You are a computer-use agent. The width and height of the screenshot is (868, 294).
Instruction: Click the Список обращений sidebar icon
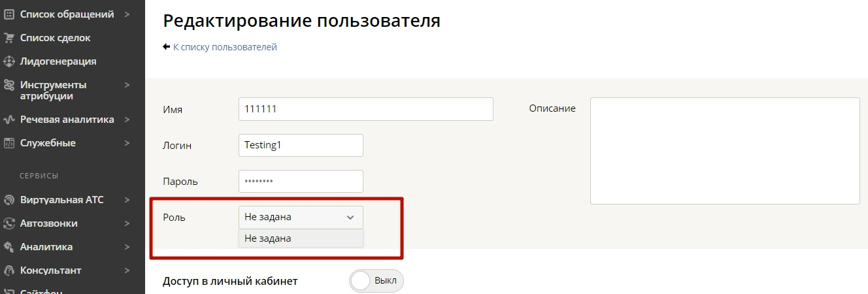[x=9, y=14]
